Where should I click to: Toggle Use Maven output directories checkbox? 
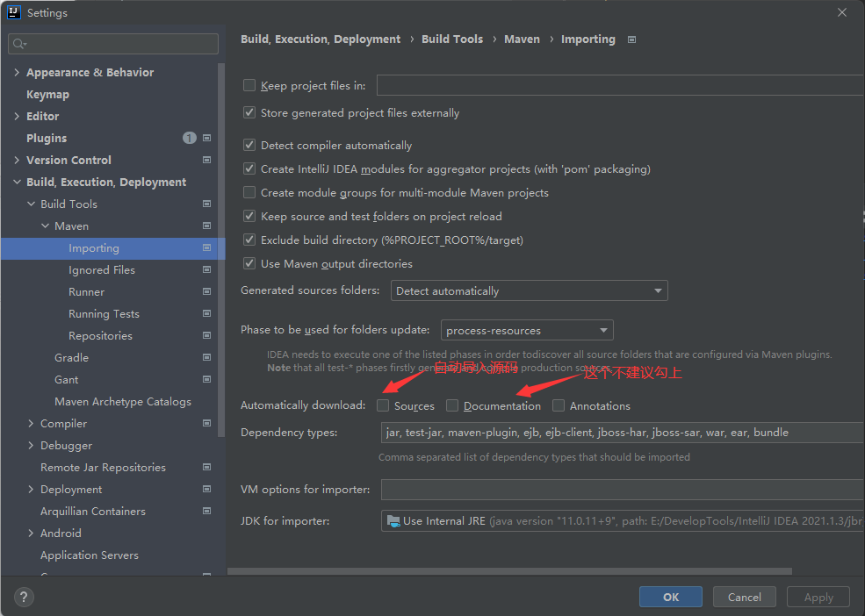pyautogui.click(x=249, y=263)
